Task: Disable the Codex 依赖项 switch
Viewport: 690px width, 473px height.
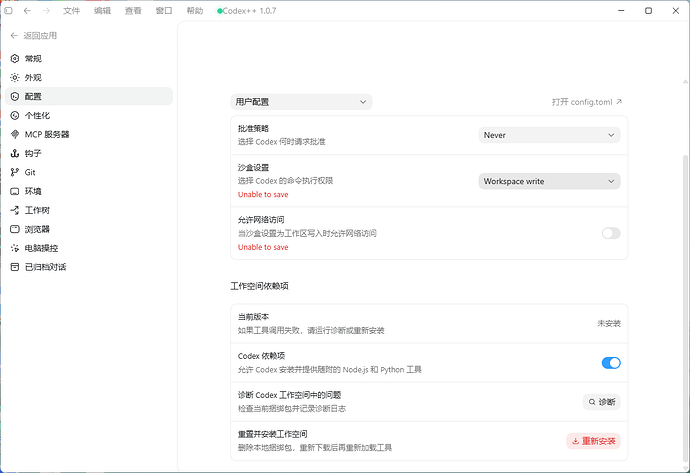Action: coord(611,363)
